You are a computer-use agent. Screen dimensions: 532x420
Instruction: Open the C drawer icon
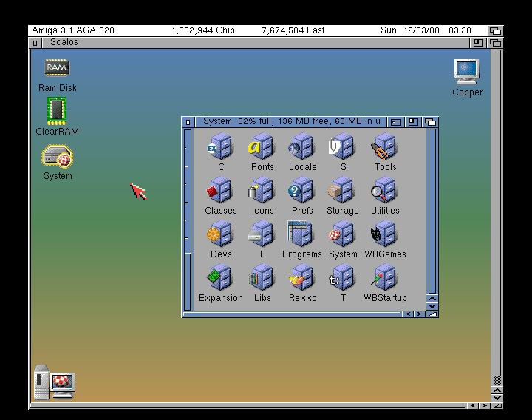point(221,146)
